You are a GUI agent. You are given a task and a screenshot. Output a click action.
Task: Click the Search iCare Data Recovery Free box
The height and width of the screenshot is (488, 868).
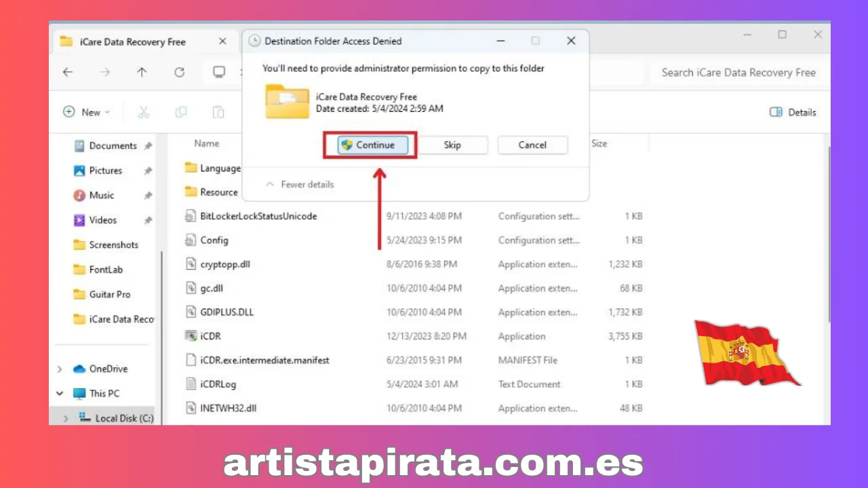tap(738, 73)
